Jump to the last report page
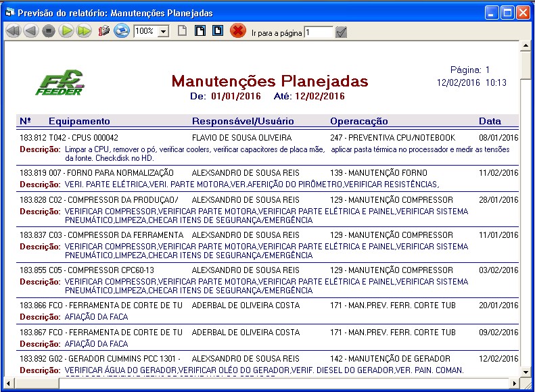This screenshot has width=535, height=392. tap(84, 31)
